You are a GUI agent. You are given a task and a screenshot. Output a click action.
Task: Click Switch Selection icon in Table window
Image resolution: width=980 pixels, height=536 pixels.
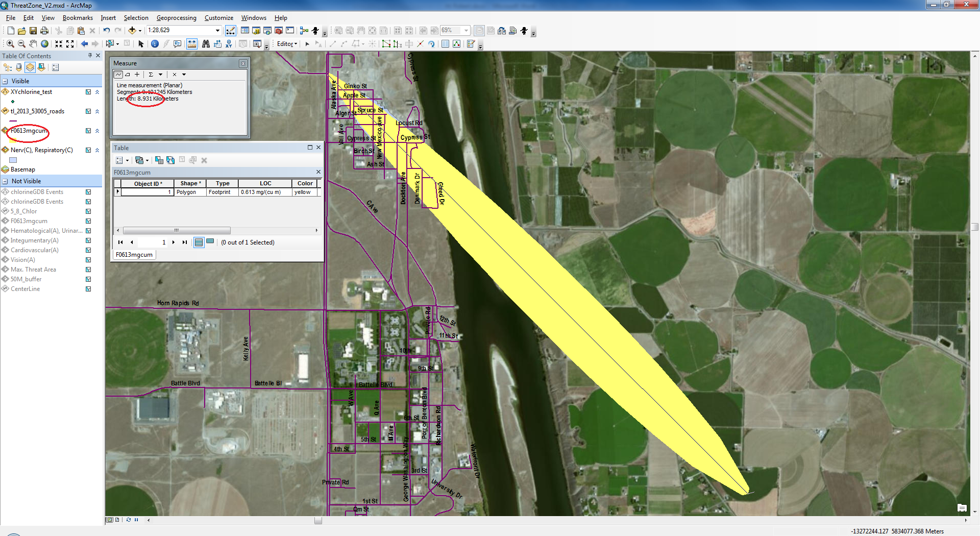(170, 160)
